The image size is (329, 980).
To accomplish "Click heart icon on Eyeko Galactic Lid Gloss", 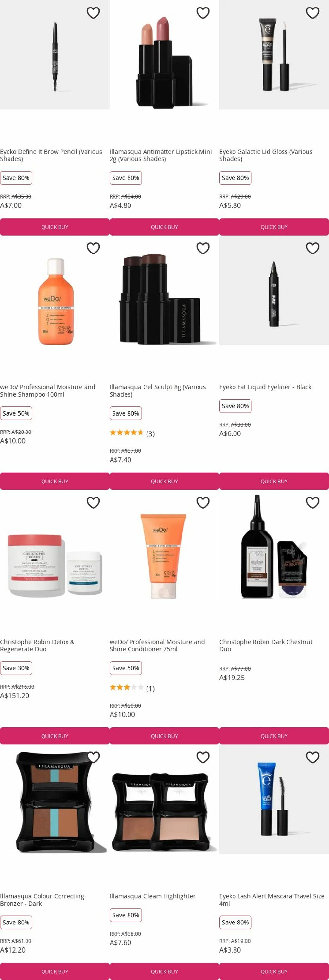I will [x=313, y=13].
